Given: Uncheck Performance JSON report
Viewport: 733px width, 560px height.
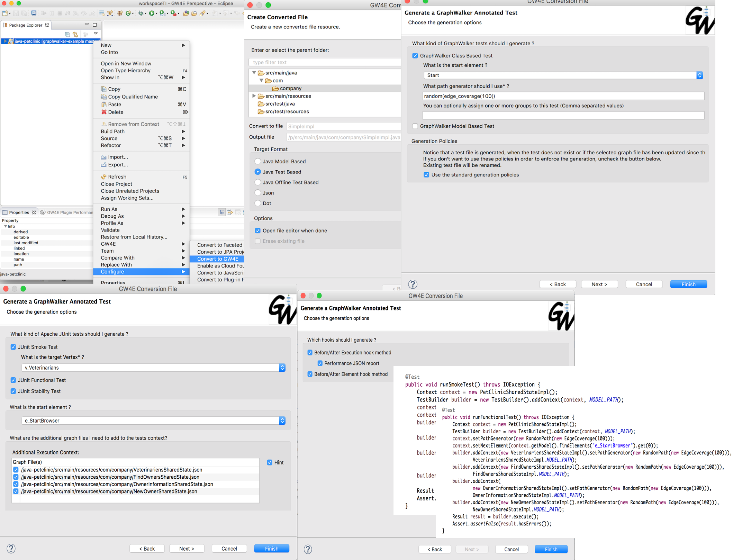Looking at the screenshot, I should pos(320,363).
